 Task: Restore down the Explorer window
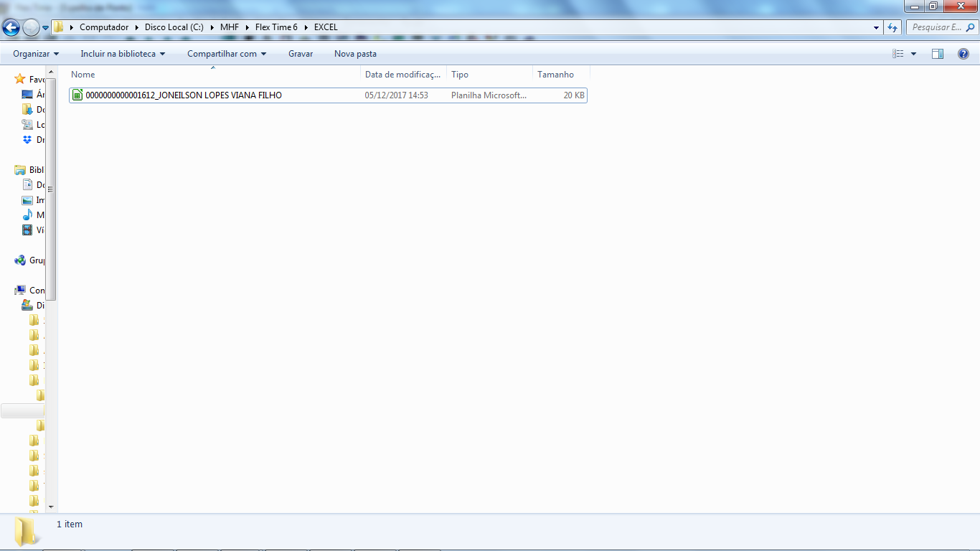pyautogui.click(x=933, y=6)
